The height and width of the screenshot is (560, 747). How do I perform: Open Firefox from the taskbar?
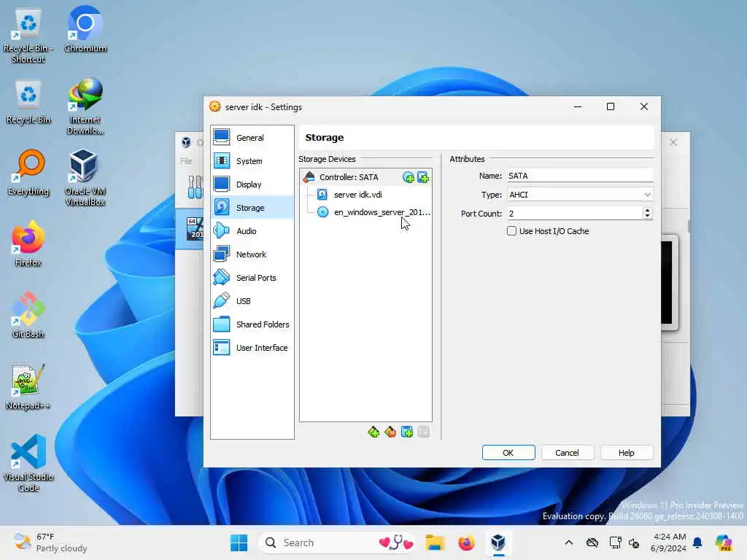[x=466, y=542]
